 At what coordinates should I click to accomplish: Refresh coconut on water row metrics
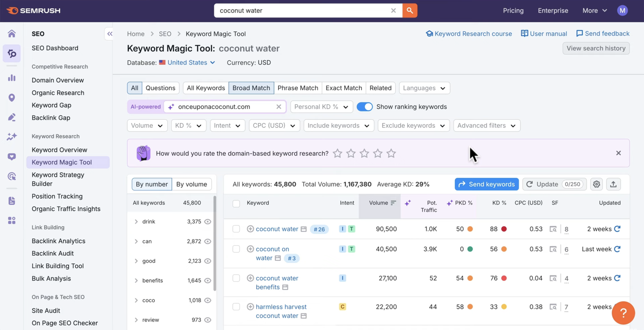(x=617, y=249)
